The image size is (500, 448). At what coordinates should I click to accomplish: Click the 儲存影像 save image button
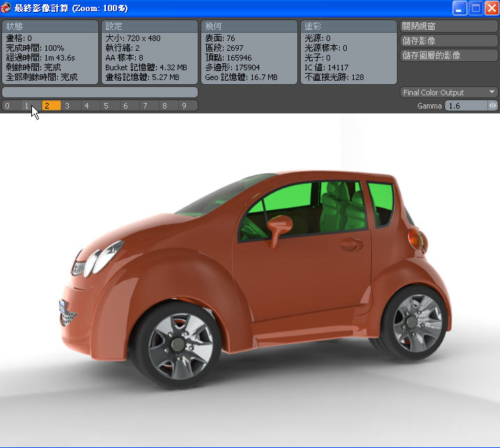(448, 41)
